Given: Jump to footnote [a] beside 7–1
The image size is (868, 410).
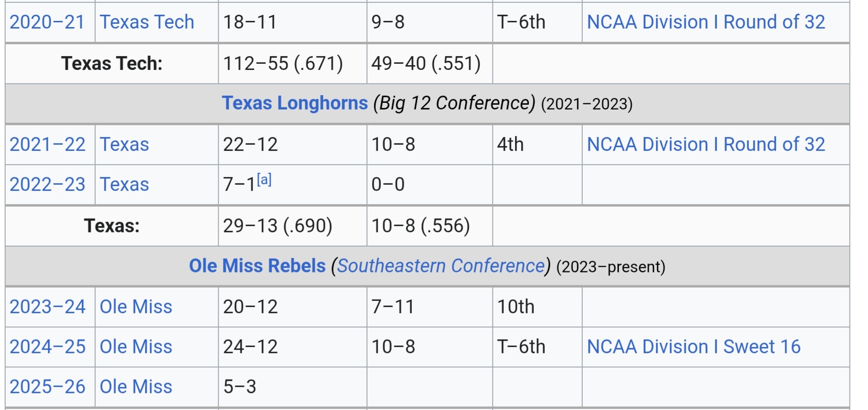Looking at the screenshot, I should pos(264,180).
